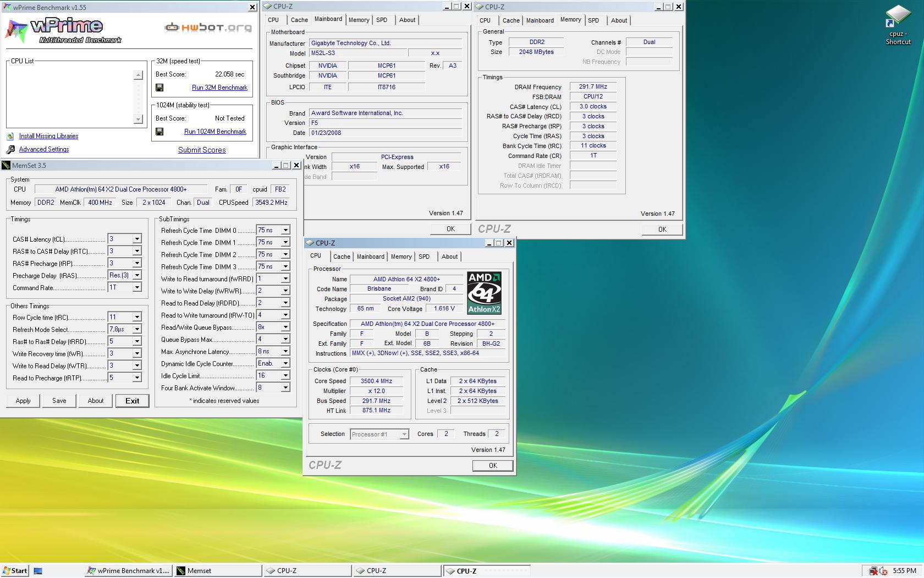Open the CAS# Latency (tCL) dropdown
This screenshot has height=578, width=924.
[137, 239]
